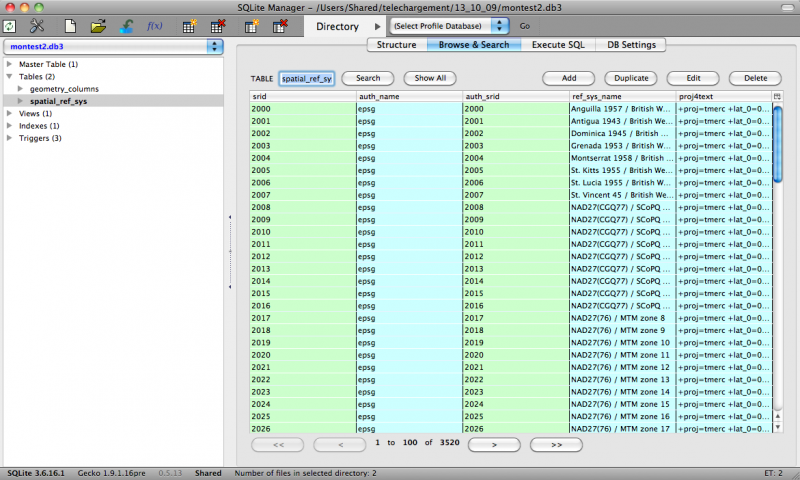Sort by the auth_name column header

point(409,96)
